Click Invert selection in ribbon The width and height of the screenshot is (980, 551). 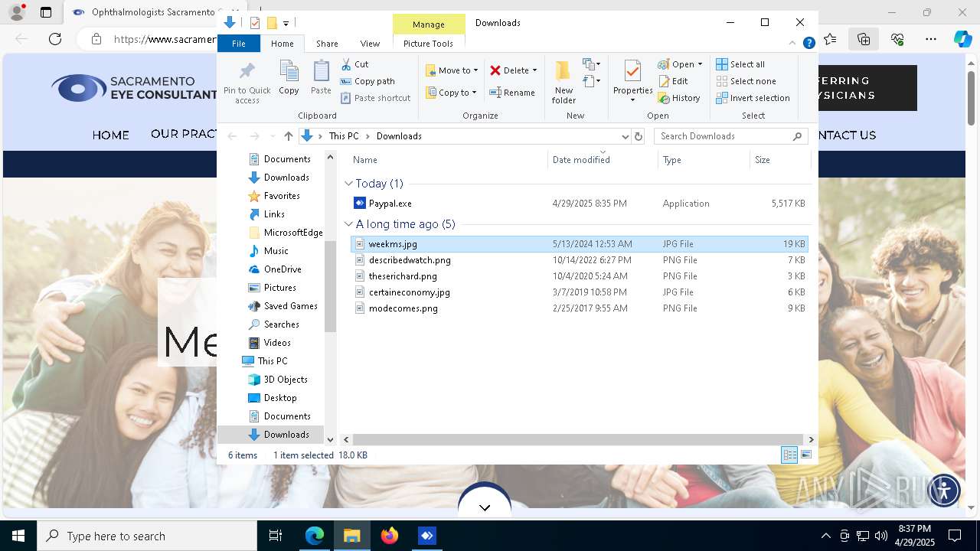click(753, 98)
